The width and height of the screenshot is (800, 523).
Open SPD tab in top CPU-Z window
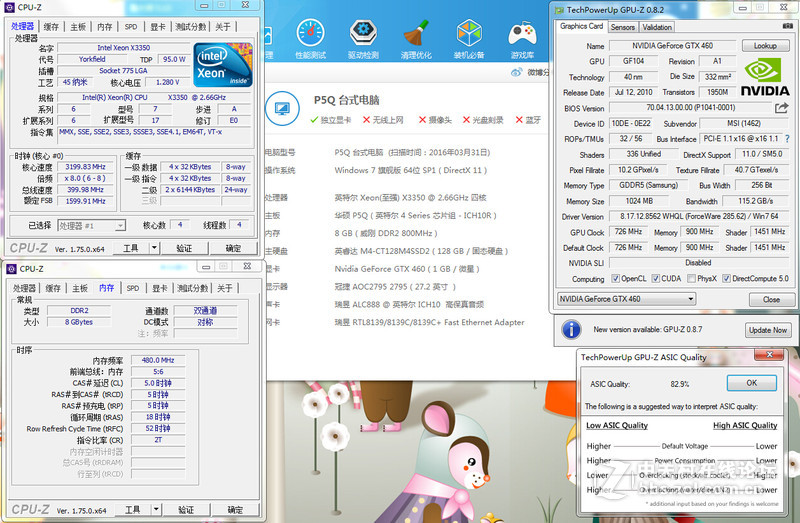[131, 27]
